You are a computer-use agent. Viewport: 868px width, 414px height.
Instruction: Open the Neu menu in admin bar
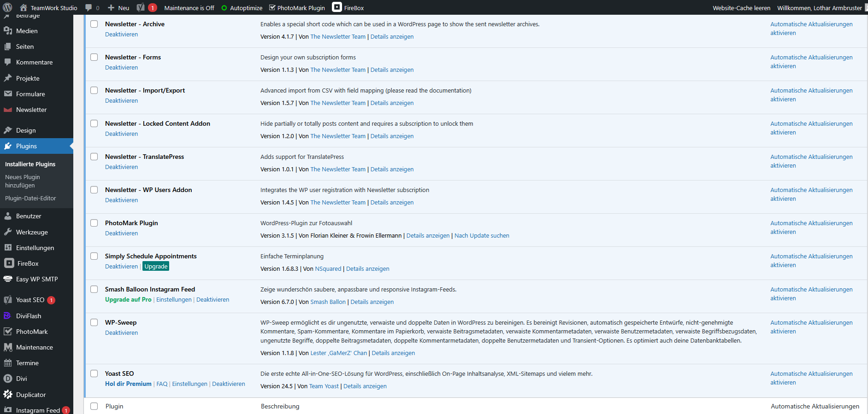118,8
